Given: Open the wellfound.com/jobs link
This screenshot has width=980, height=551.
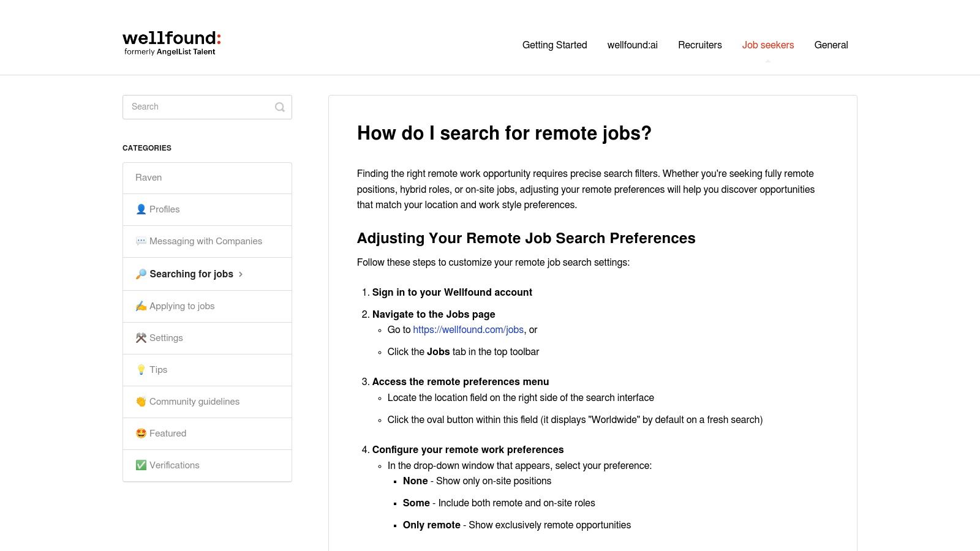Looking at the screenshot, I should [469, 329].
